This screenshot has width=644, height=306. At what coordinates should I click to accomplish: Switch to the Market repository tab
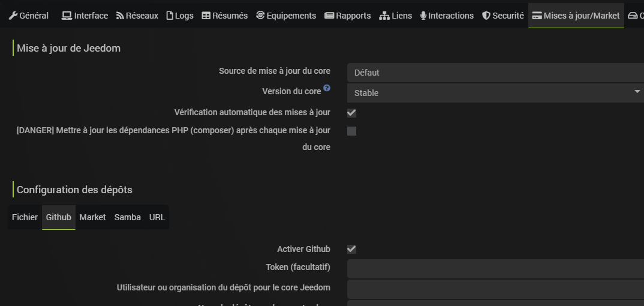tap(92, 217)
